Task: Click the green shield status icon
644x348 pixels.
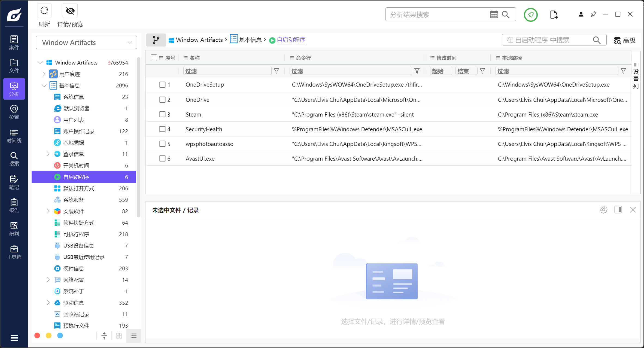Action: 530,15
